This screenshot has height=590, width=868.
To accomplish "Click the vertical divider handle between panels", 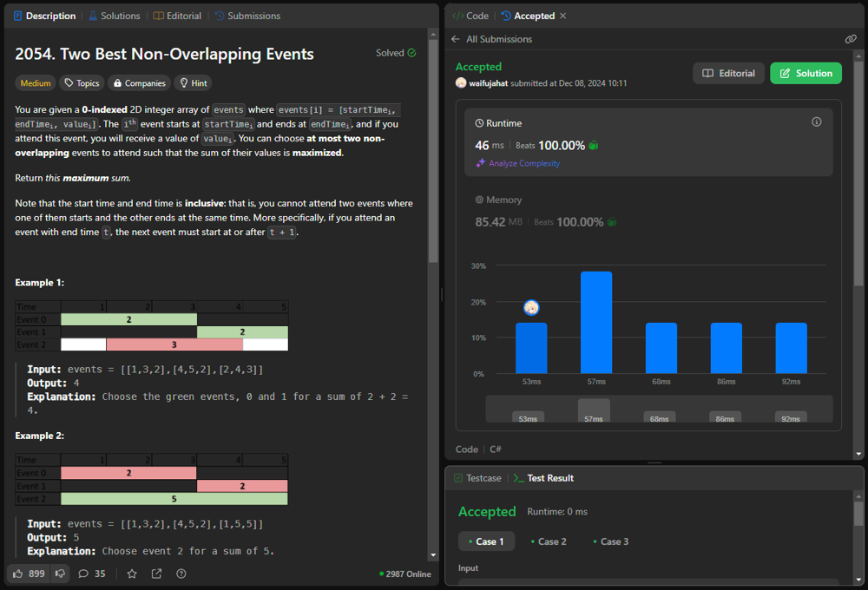I will click(441, 295).
